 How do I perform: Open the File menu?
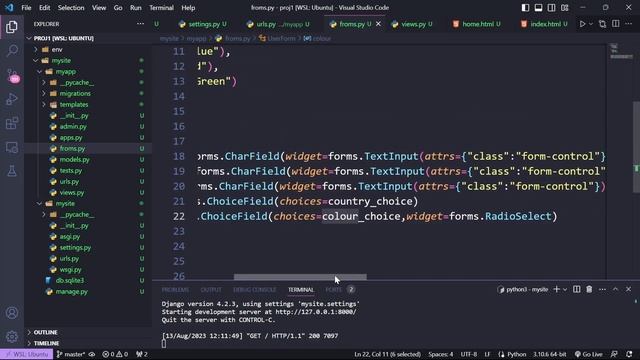[26, 8]
